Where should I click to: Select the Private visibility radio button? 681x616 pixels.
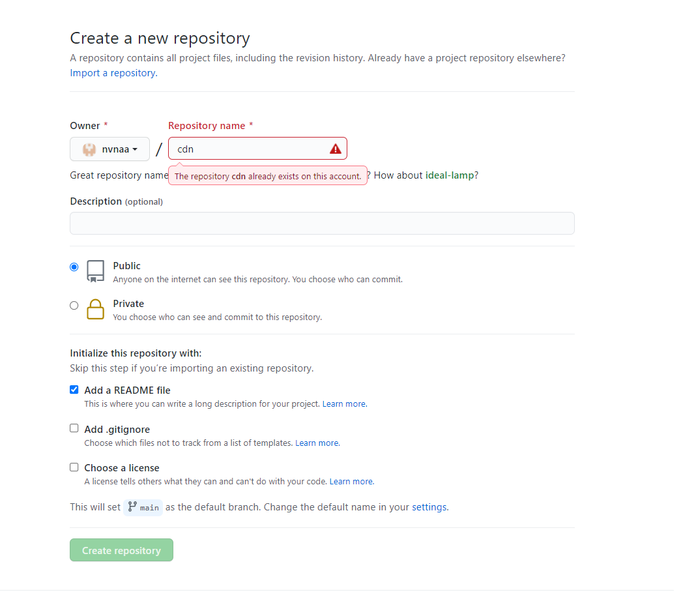pyautogui.click(x=74, y=305)
